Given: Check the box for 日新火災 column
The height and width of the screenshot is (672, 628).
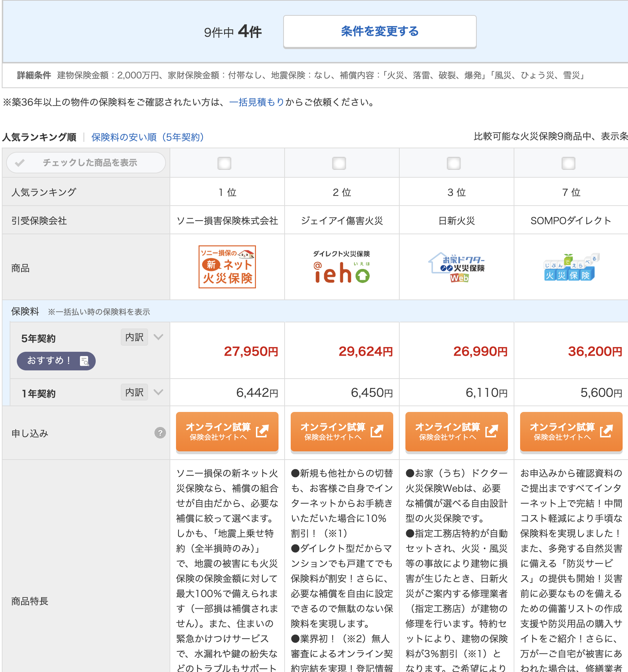Looking at the screenshot, I should coord(454,163).
